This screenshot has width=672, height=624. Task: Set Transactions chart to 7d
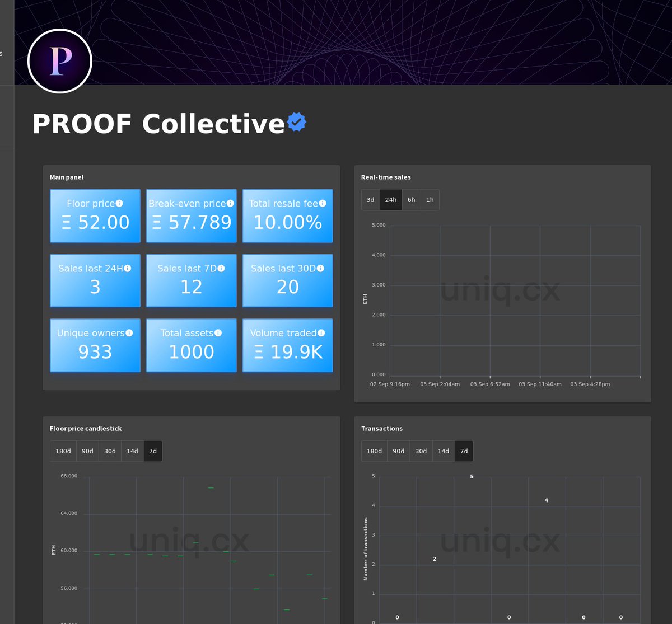click(464, 451)
